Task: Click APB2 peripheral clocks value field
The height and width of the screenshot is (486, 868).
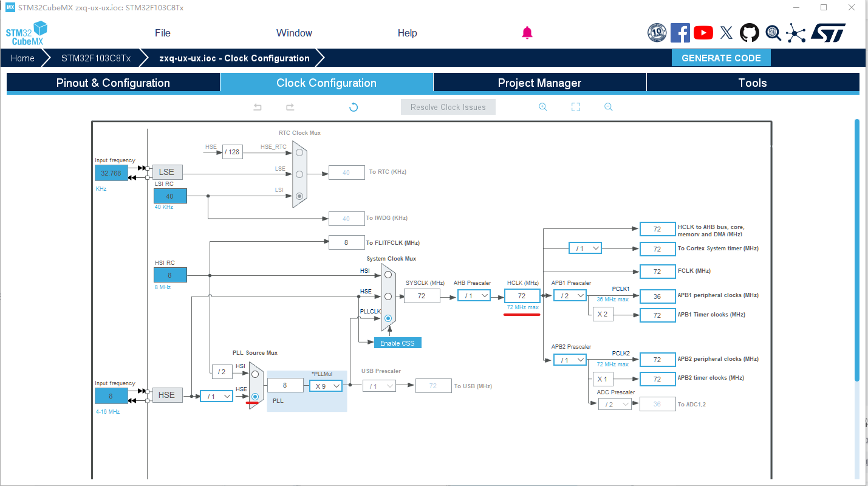Action: click(x=657, y=360)
